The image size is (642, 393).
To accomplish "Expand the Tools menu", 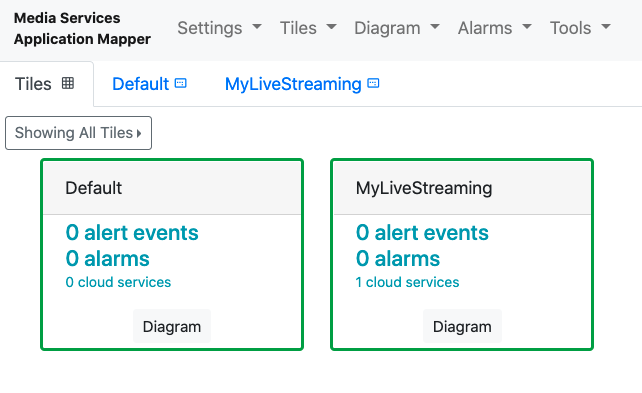I will pyautogui.click(x=580, y=28).
